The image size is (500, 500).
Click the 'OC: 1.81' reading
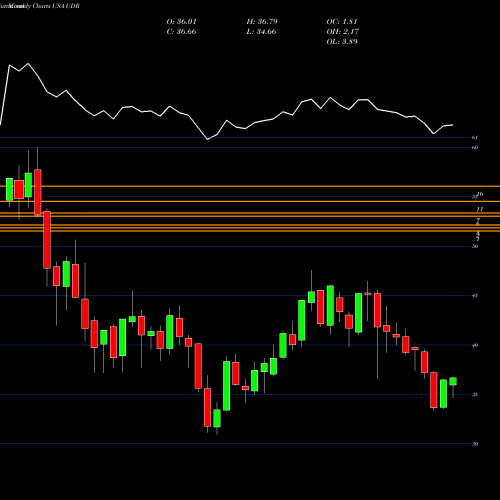pyautogui.click(x=342, y=22)
